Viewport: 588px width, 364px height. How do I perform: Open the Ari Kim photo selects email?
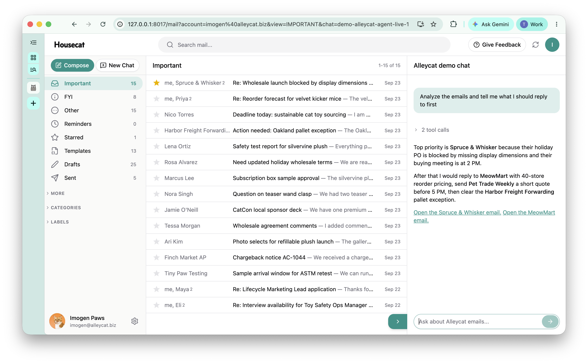pos(276,242)
